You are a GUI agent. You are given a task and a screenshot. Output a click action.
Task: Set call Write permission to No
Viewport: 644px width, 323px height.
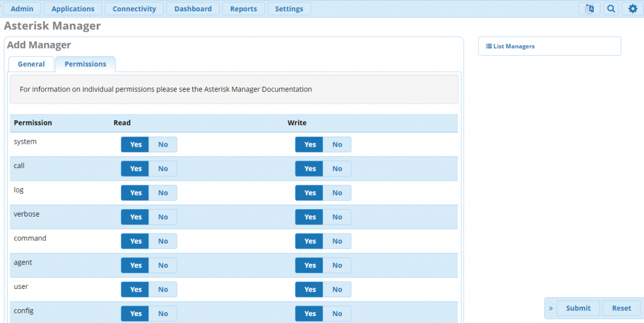[337, 169]
